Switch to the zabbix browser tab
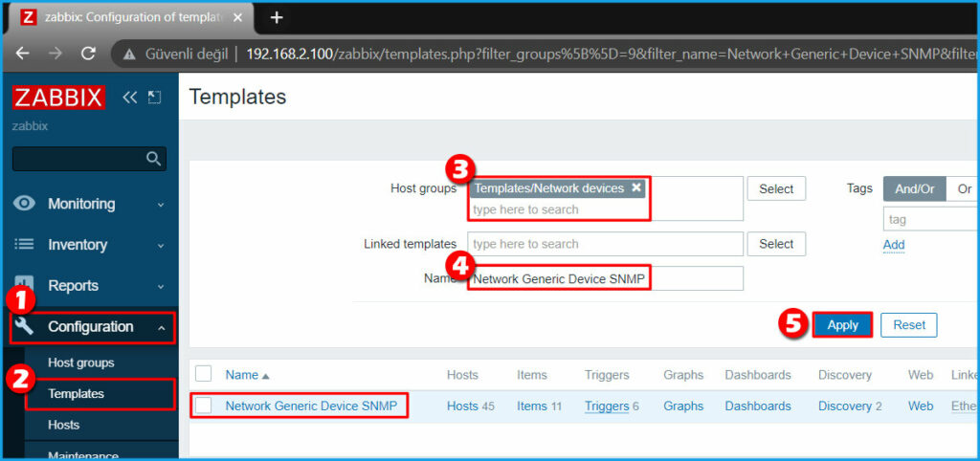This screenshot has height=461, width=980. [x=130, y=17]
